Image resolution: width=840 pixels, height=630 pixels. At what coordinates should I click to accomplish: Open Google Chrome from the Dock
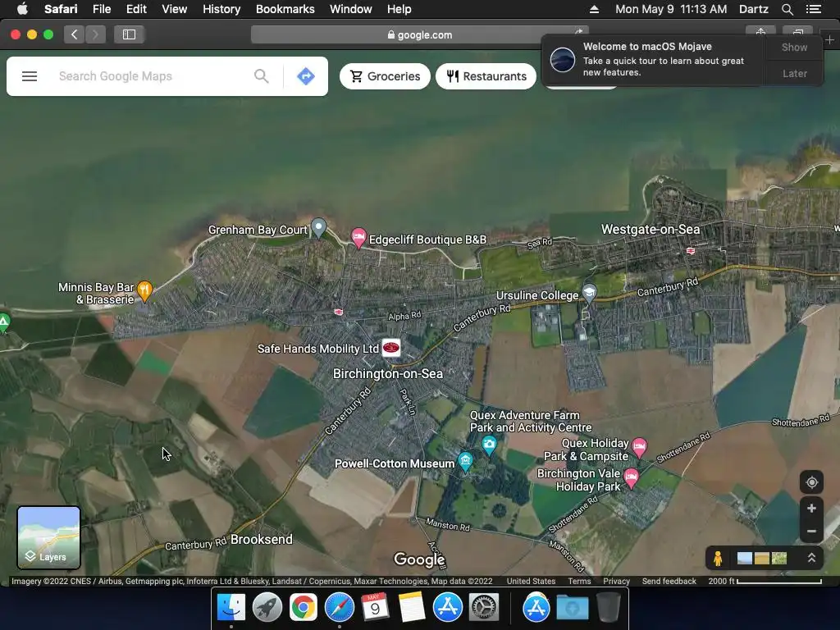303,607
